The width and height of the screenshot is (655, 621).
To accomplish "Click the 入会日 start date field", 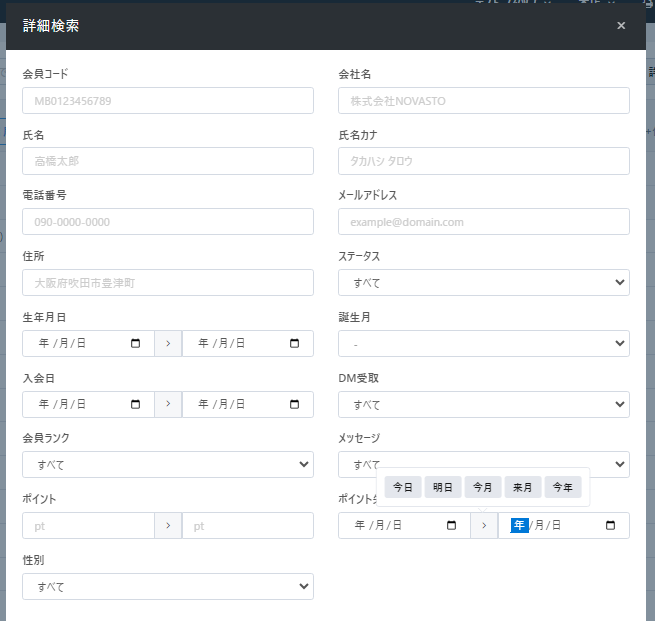I will [89, 404].
